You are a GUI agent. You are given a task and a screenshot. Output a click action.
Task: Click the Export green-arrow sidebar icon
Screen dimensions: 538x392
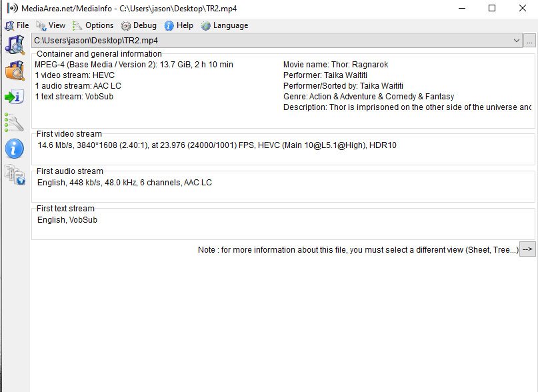pos(15,97)
